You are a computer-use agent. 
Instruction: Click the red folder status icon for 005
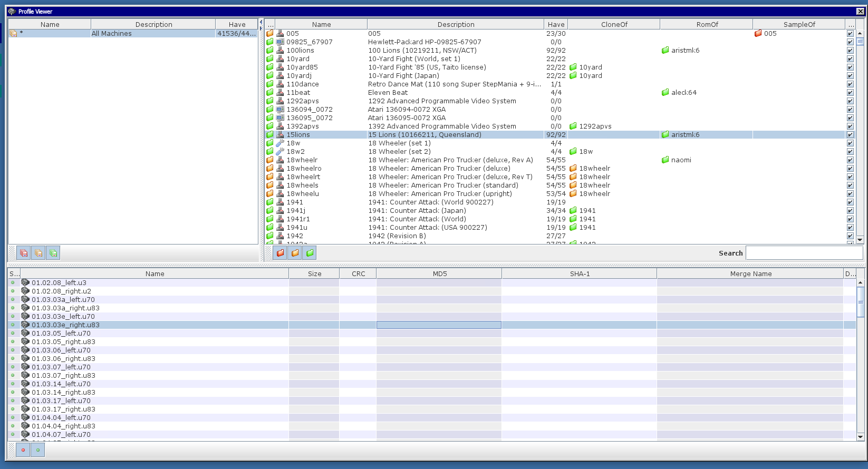pyautogui.click(x=270, y=33)
